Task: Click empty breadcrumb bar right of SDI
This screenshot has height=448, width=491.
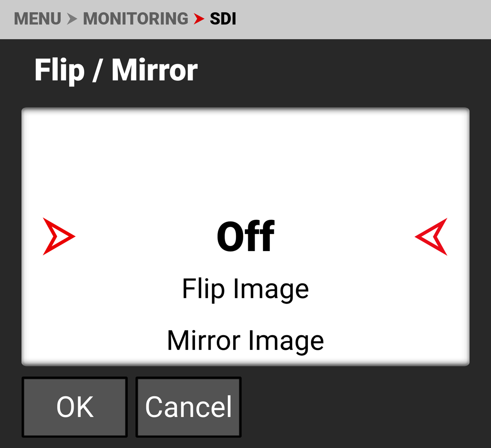Action: pos(360,19)
